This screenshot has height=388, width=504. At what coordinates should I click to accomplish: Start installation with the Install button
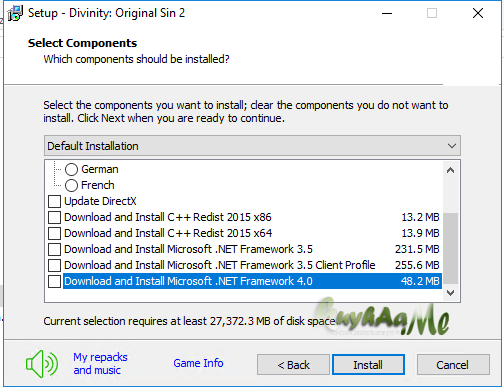click(368, 365)
